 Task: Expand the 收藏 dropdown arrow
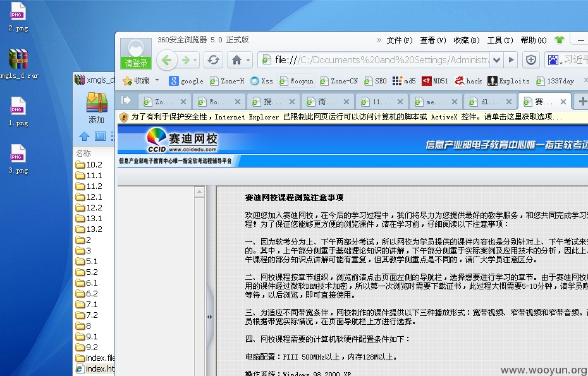(157, 80)
